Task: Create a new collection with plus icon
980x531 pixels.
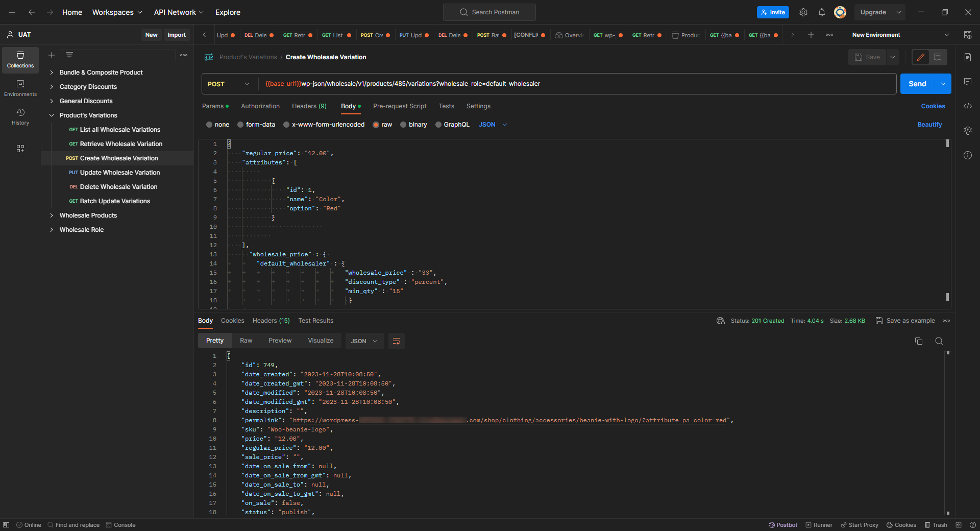Action: click(x=52, y=55)
